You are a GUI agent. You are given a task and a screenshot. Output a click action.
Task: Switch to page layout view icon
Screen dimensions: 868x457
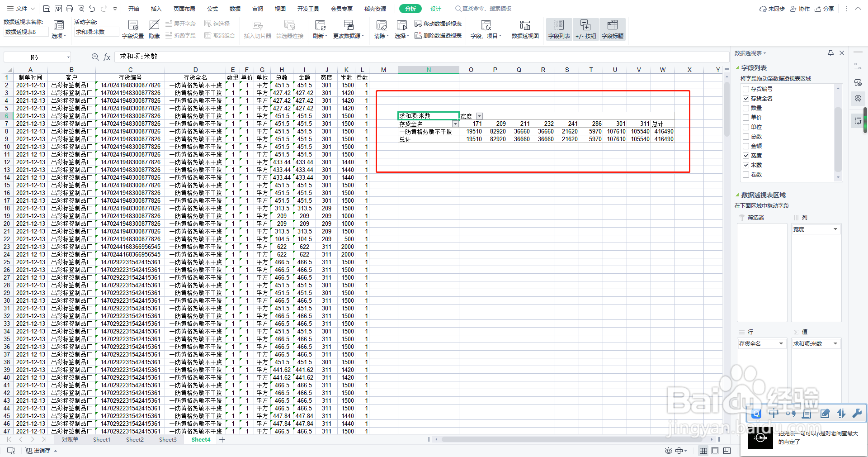pyautogui.click(x=715, y=451)
